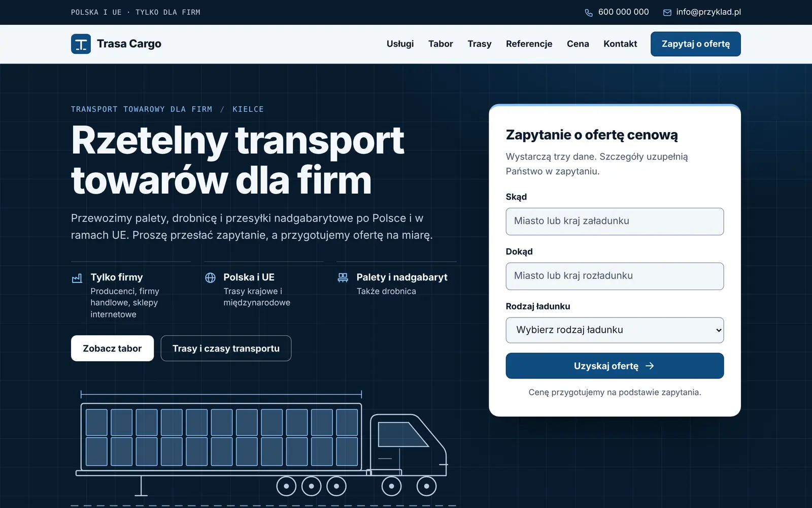Click the Rodzaj ładunku label
The height and width of the screenshot is (508, 812).
click(538, 306)
